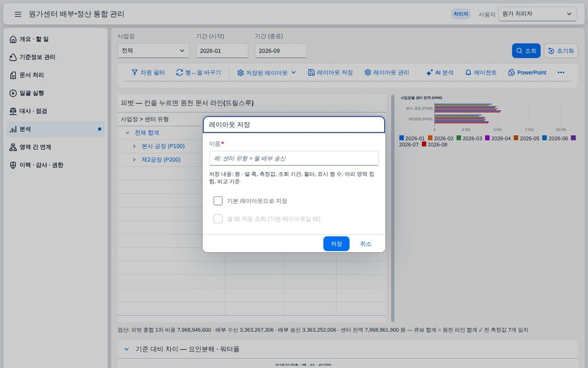Click the 처리자 role badge

tap(461, 14)
